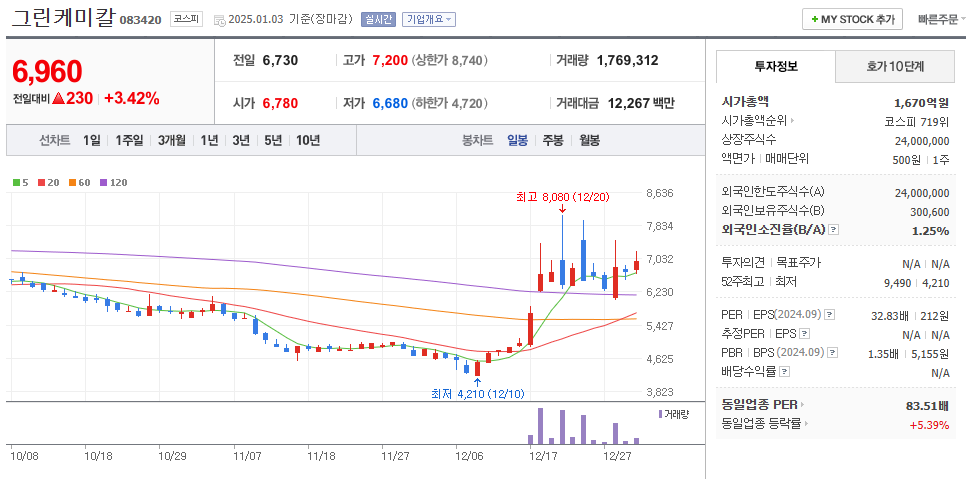The height and width of the screenshot is (479, 977).
Task: Click the 고가 value 7,200
Action: [390, 60]
